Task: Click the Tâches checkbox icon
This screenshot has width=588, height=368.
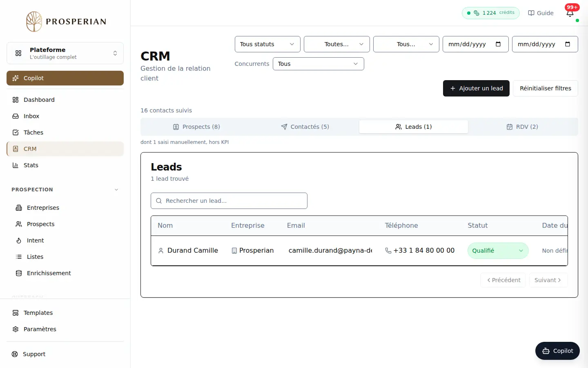Action: click(x=16, y=132)
